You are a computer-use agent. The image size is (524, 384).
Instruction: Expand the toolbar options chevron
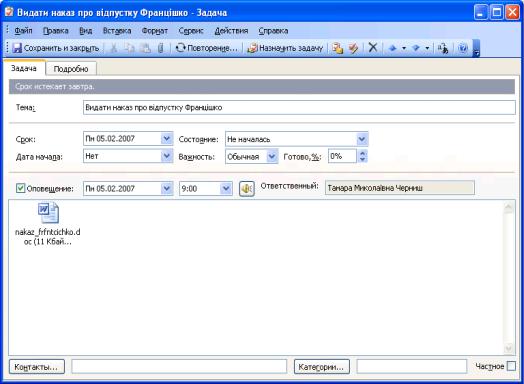coord(476,48)
